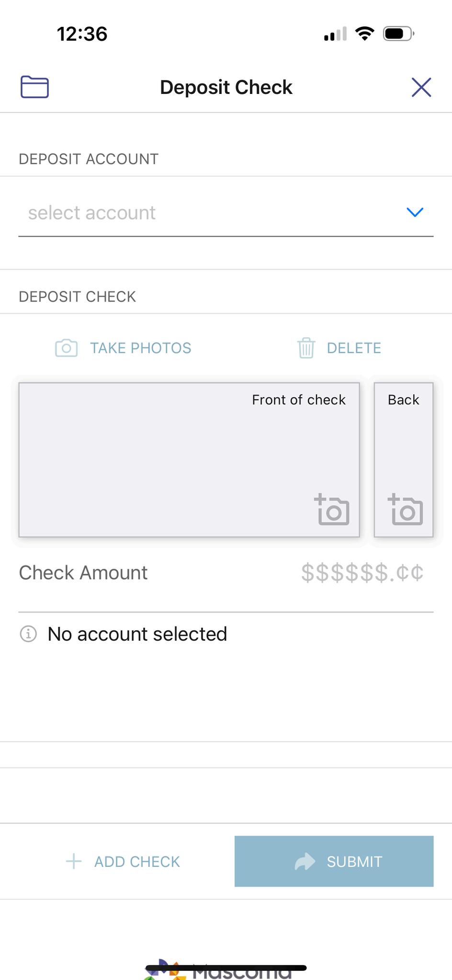Submit the check deposit
Image resolution: width=452 pixels, height=980 pixels.
pos(334,861)
